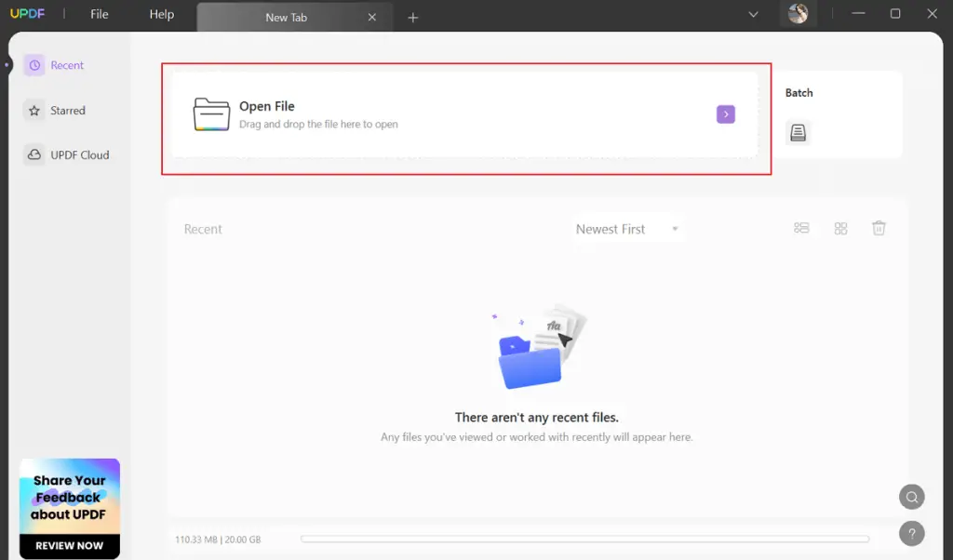Open the help question mark button
This screenshot has width=953, height=560.
(x=912, y=533)
